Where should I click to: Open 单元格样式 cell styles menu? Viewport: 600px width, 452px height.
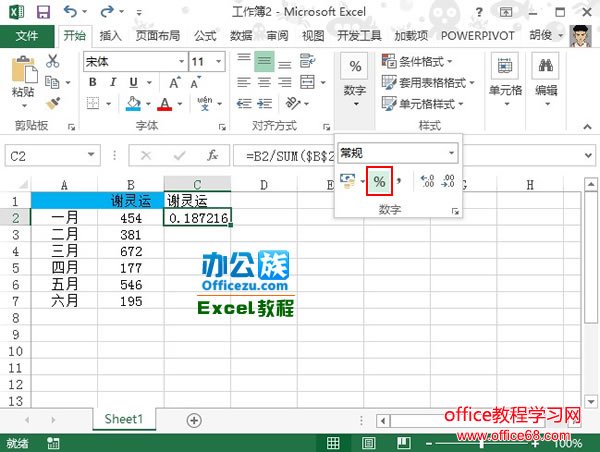pyautogui.click(x=422, y=103)
